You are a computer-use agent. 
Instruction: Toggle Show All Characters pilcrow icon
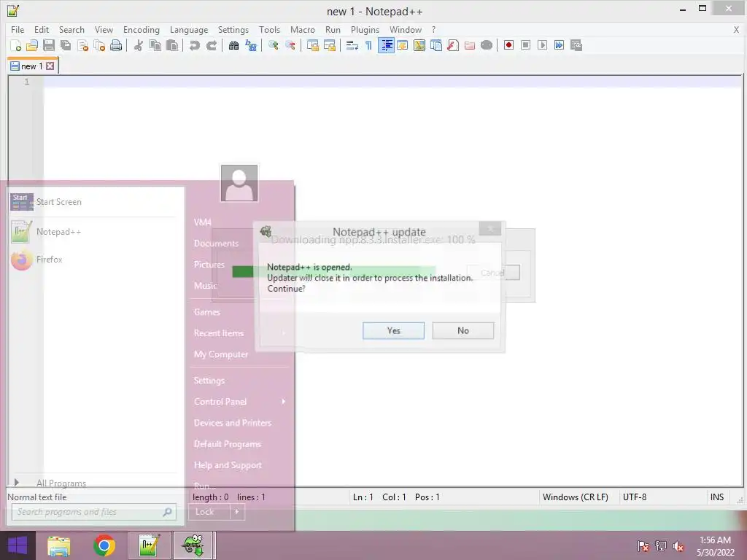[368, 45]
